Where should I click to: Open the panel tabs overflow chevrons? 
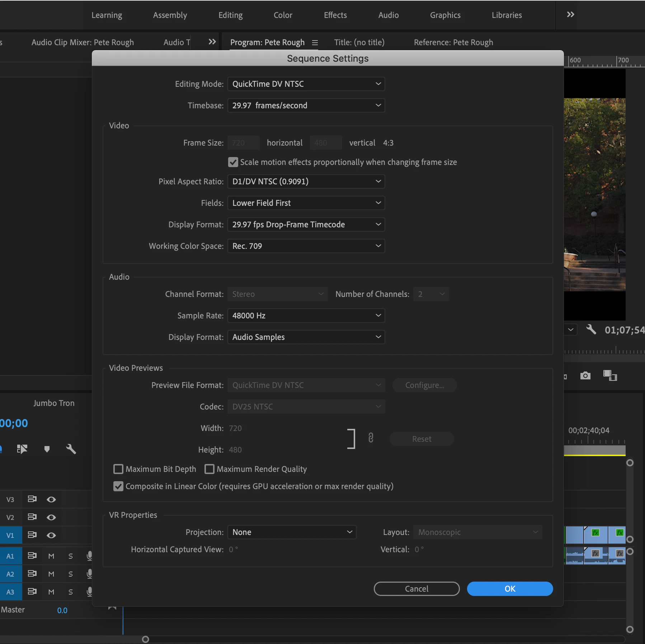[212, 42]
